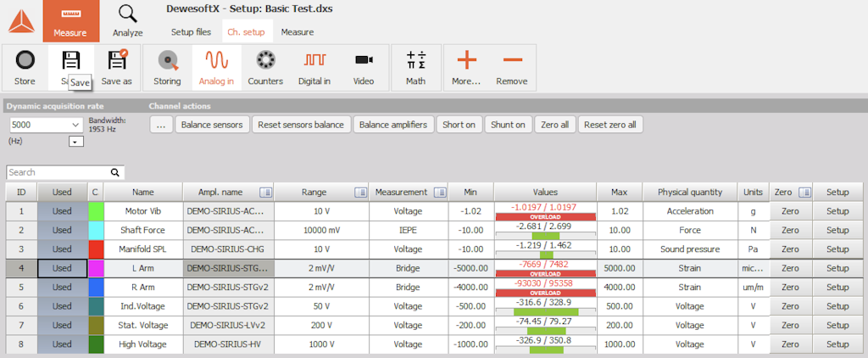Pick the red color swatch of Manifold SPL
This screenshot has height=358, width=868.
pyautogui.click(x=96, y=249)
